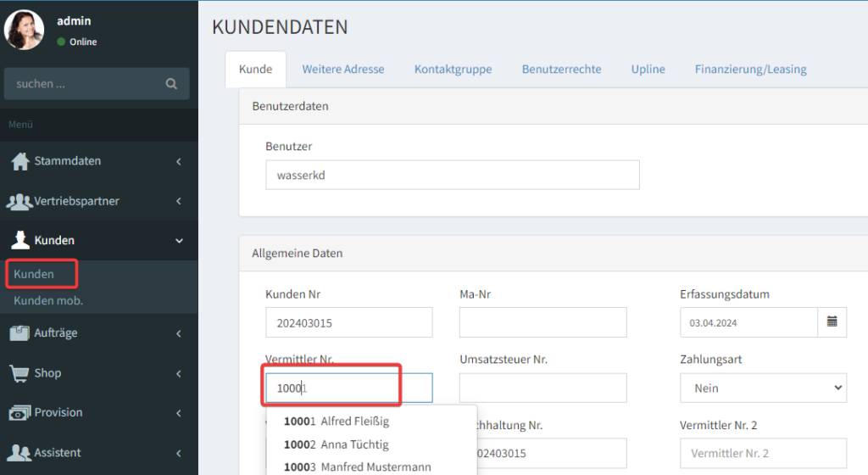The image size is (868, 475).
Task: Select the Kontaktgruppe tab
Action: click(453, 70)
